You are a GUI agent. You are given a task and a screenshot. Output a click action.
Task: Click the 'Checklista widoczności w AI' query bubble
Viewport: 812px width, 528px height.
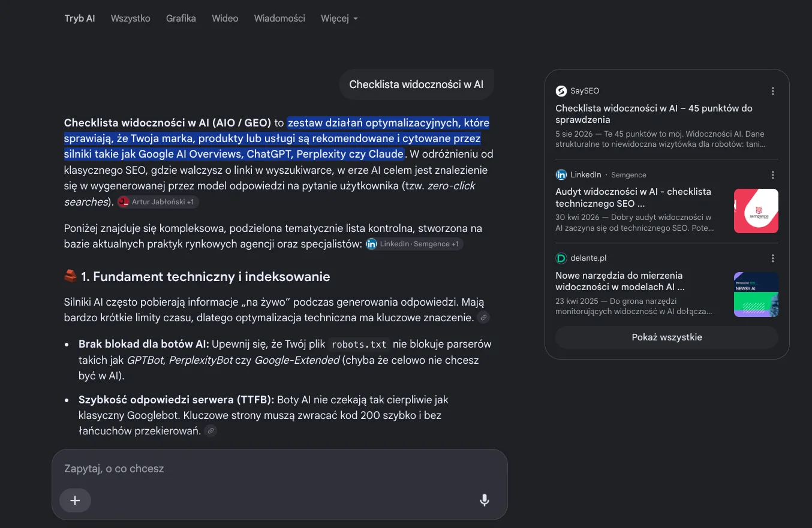point(416,85)
